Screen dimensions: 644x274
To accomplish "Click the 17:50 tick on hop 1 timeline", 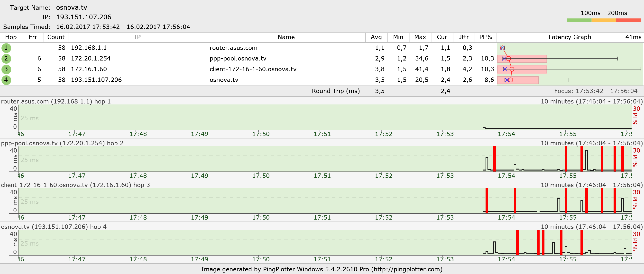I will click(x=261, y=134).
